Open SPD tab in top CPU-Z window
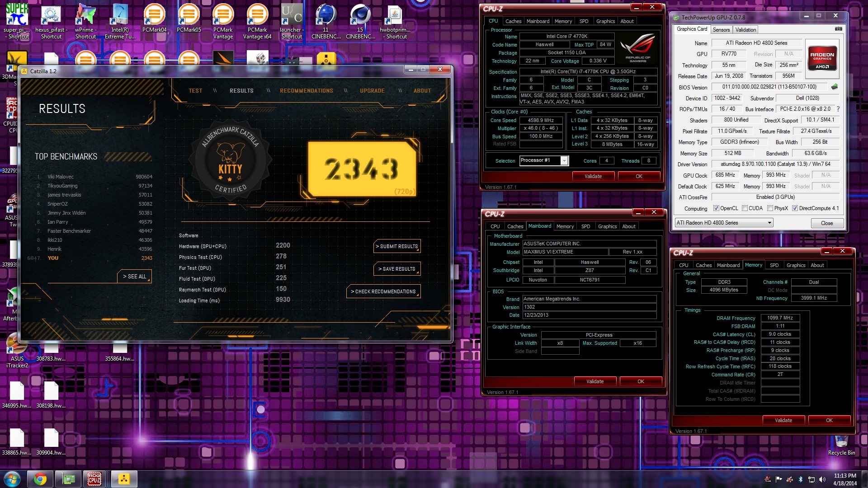The image size is (868, 488). pyautogui.click(x=584, y=21)
